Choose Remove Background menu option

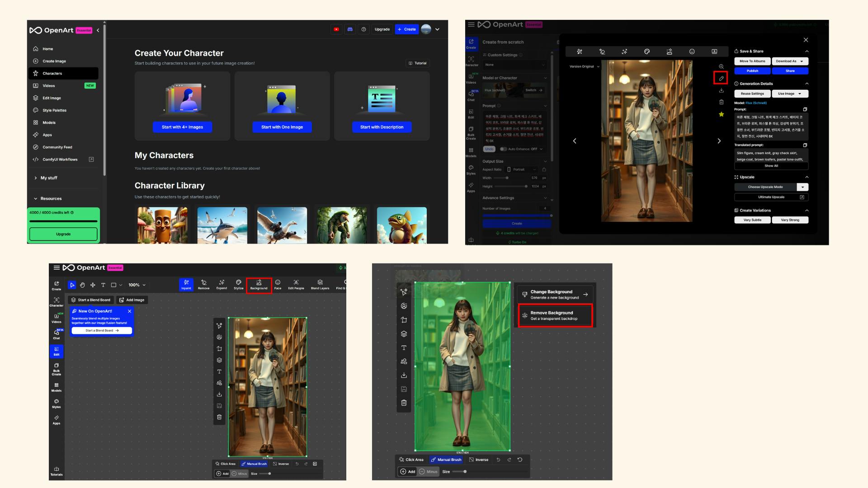coord(555,315)
